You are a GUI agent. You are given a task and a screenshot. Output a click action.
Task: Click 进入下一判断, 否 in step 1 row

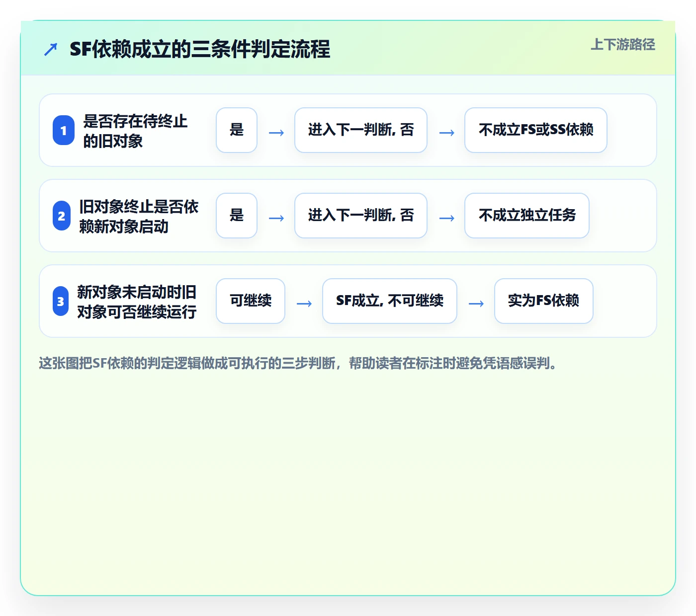click(361, 130)
